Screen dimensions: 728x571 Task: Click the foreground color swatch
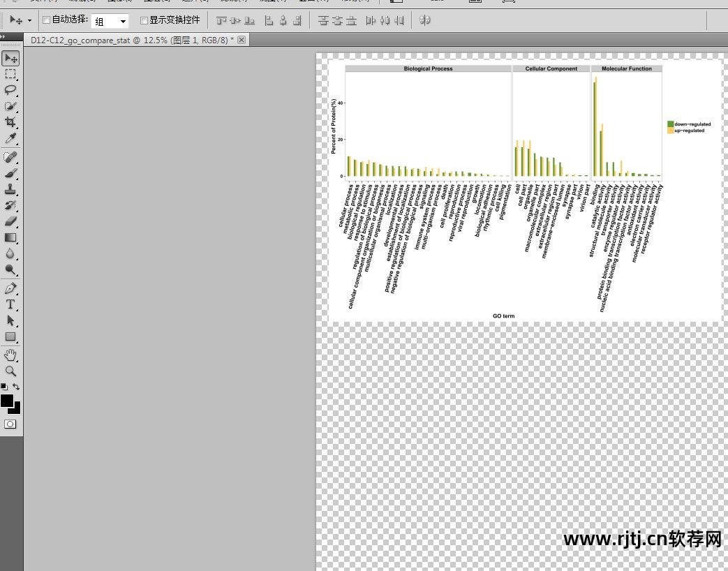tap(7, 401)
